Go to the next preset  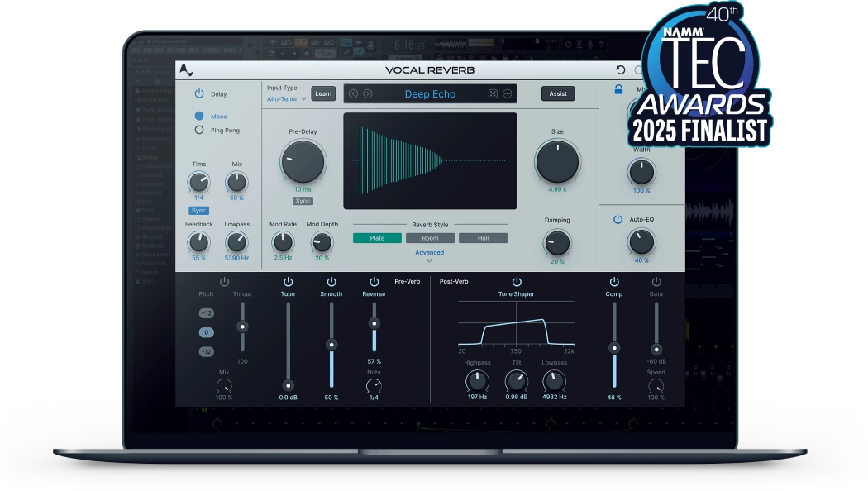tap(368, 93)
